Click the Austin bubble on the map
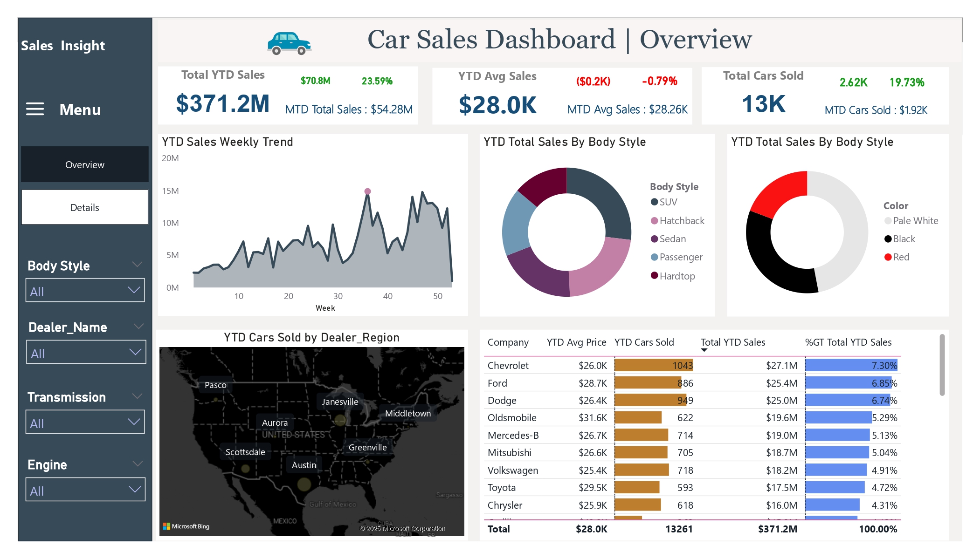Image resolution: width=980 pixels, height=559 pixels. (x=304, y=484)
